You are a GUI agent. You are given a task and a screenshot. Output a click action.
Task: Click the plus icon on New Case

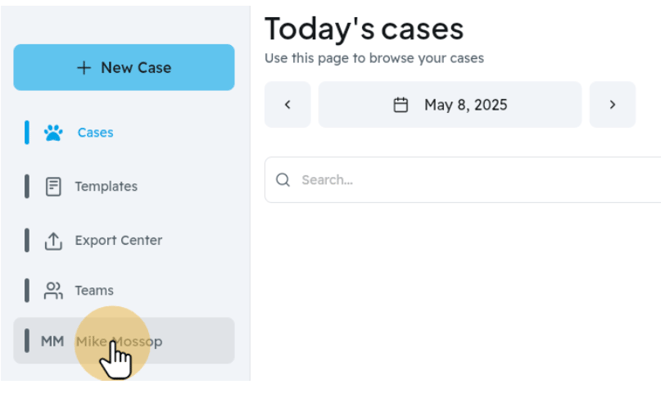pos(84,67)
